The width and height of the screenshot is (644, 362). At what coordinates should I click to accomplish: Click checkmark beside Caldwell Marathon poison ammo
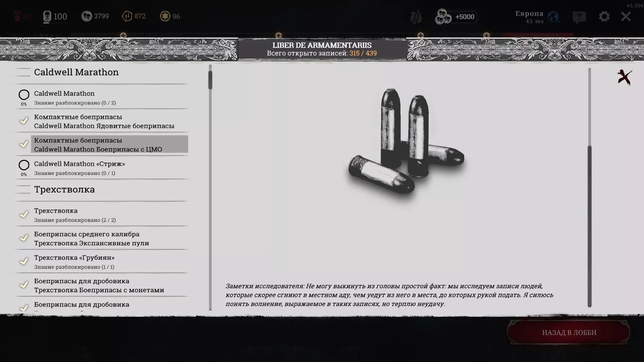[24, 121]
